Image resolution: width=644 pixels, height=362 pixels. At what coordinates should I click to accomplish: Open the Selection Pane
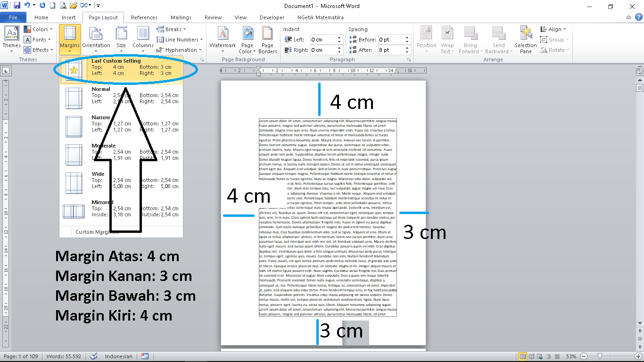[526, 40]
